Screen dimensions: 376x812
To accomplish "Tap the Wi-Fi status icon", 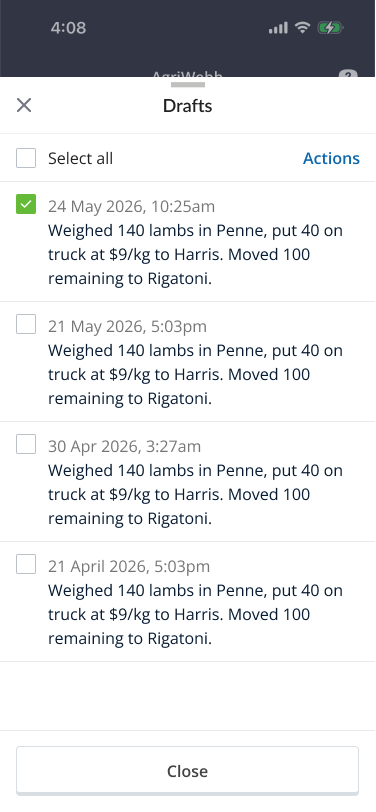I will 302,27.
